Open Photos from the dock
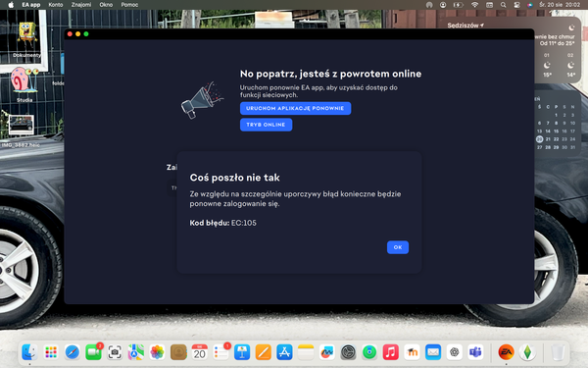 [157, 352]
